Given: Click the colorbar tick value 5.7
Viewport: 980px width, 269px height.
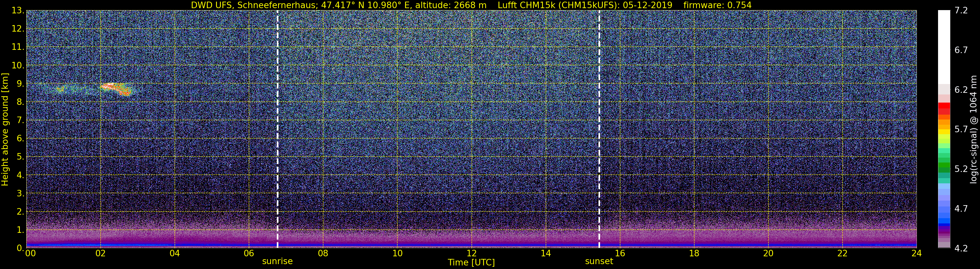Looking at the screenshot, I should tap(961, 130).
